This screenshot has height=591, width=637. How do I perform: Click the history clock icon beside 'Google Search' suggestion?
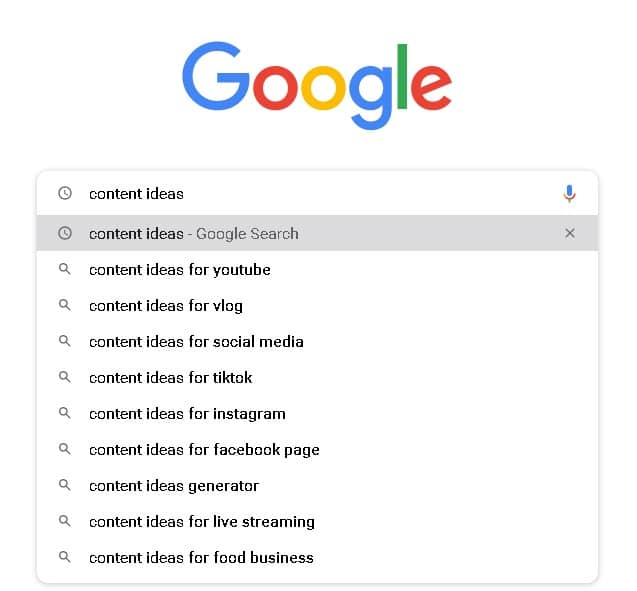coord(65,233)
